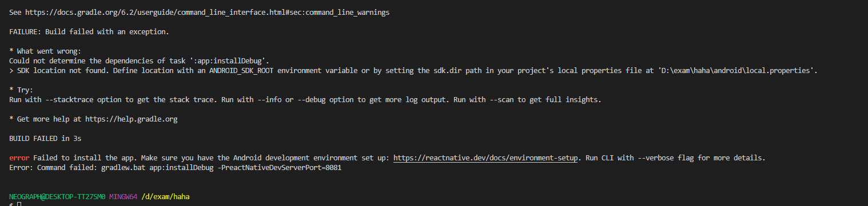The height and width of the screenshot is (206, 868).
Task: Click the /d/exam/haha working directory
Action: coord(165,196)
